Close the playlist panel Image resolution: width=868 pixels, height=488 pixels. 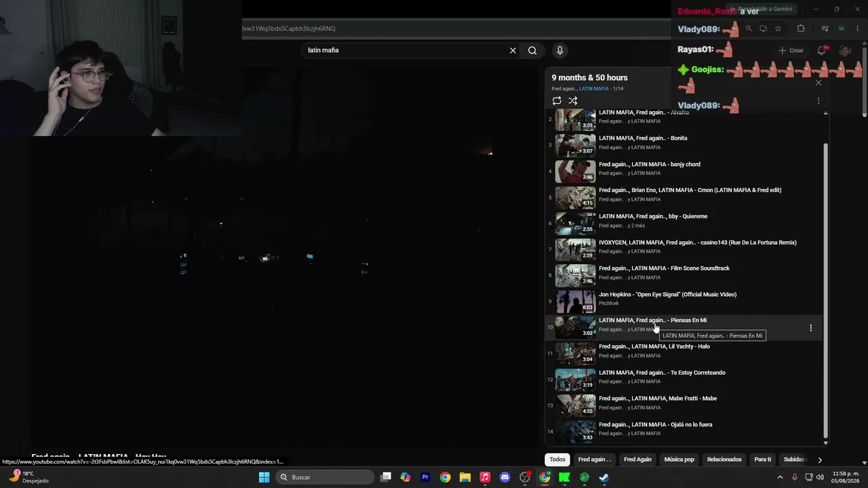pos(818,83)
